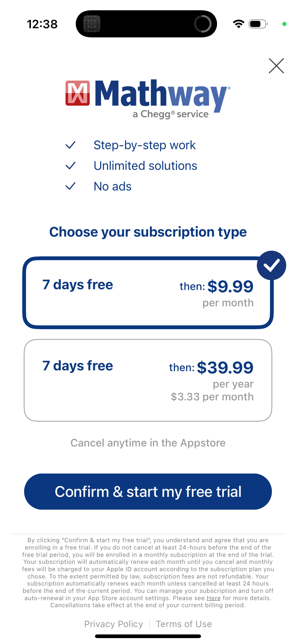Open the Privacy Policy link
The image size is (296, 644).
[x=114, y=624]
